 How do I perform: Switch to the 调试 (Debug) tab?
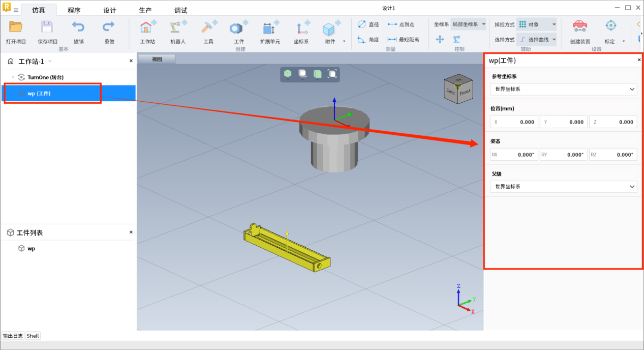point(180,10)
